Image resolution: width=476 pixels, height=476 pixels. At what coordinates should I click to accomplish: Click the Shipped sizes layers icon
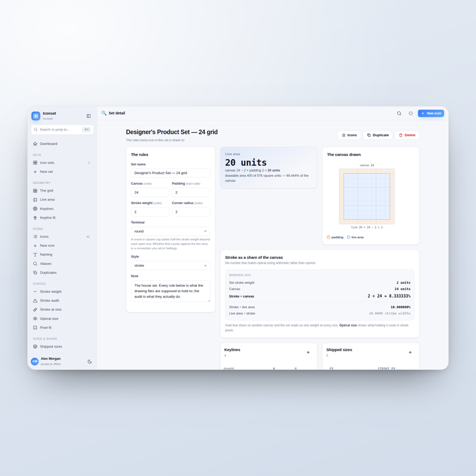35,346
